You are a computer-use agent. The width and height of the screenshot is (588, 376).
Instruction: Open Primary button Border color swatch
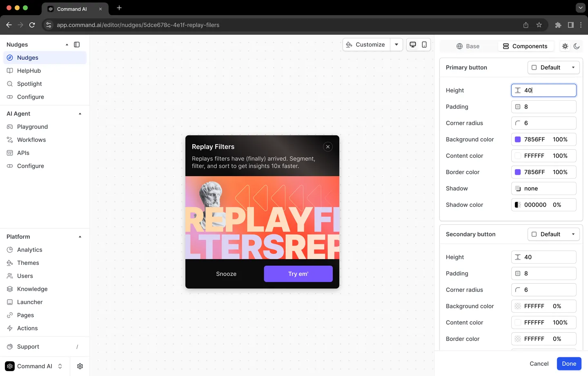coord(518,172)
